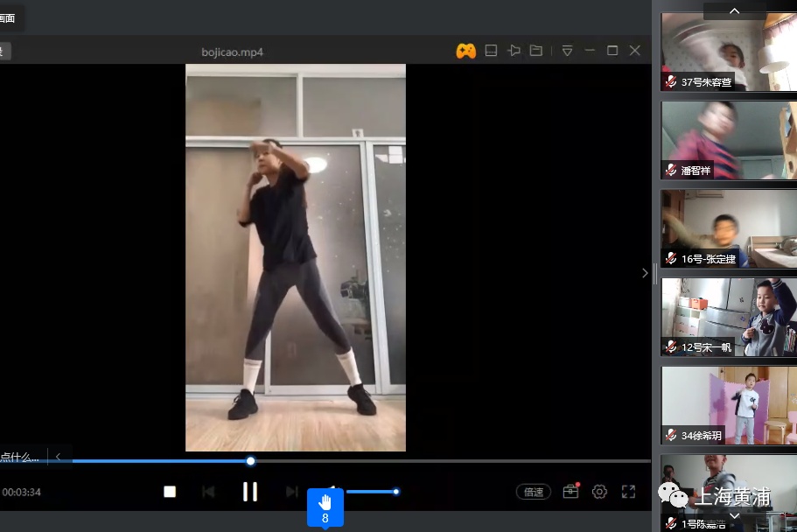Click the 倍速 playback speed button
Screen dimensions: 797x532
[533, 492]
